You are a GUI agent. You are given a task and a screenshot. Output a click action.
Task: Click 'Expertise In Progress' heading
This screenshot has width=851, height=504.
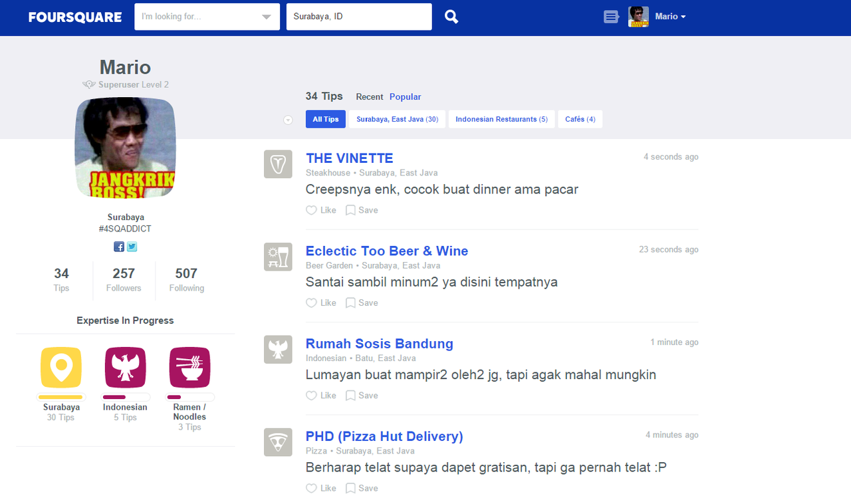(125, 320)
